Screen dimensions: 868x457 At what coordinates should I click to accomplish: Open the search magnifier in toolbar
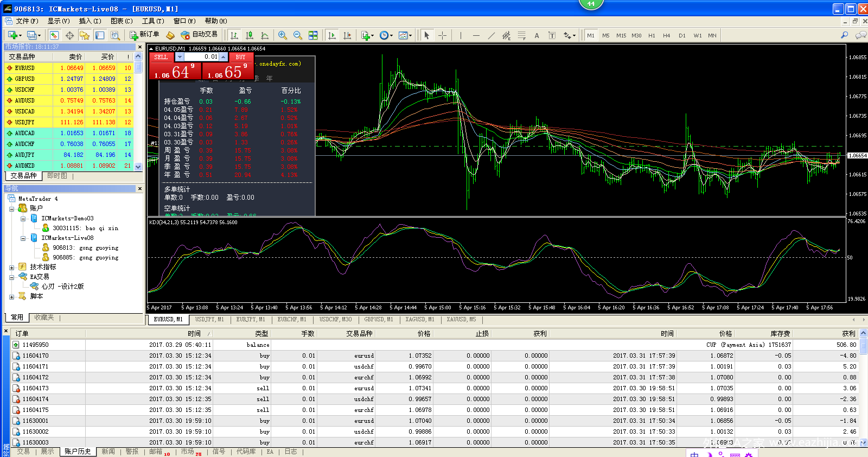tap(844, 35)
